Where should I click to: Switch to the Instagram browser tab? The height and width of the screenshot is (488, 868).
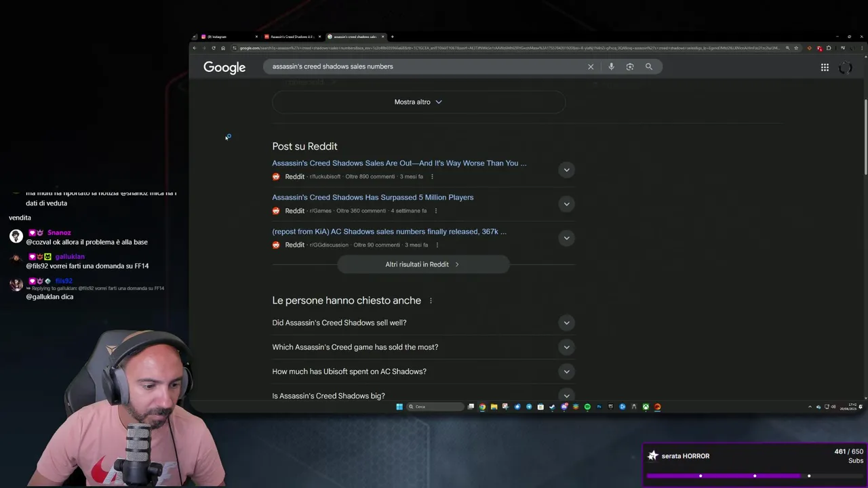pyautogui.click(x=229, y=37)
